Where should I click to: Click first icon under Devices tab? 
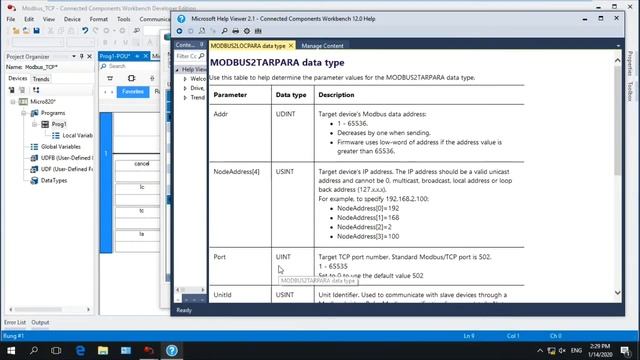pyautogui.click(x=11, y=90)
